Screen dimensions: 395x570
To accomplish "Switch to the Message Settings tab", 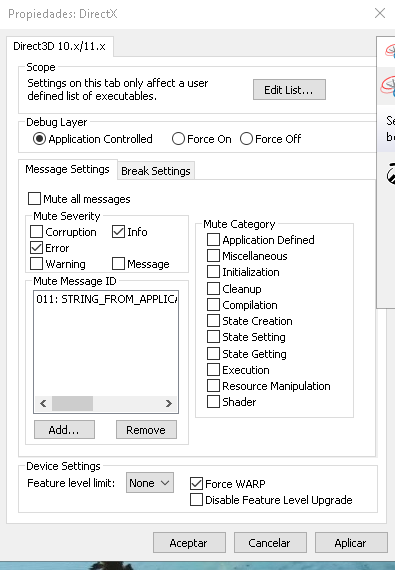I will click(x=67, y=169).
